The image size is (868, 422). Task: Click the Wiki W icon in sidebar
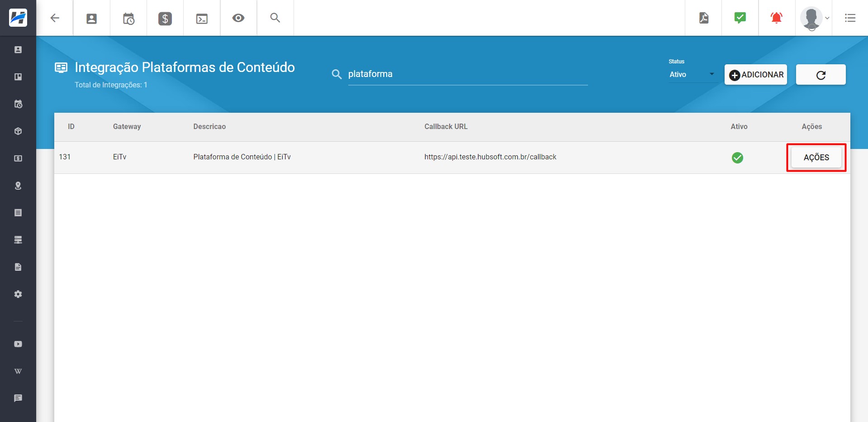pos(18,371)
